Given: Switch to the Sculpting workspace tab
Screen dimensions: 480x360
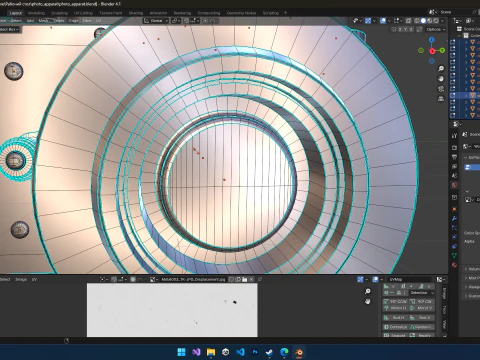Looking at the screenshot, I should (59, 13).
